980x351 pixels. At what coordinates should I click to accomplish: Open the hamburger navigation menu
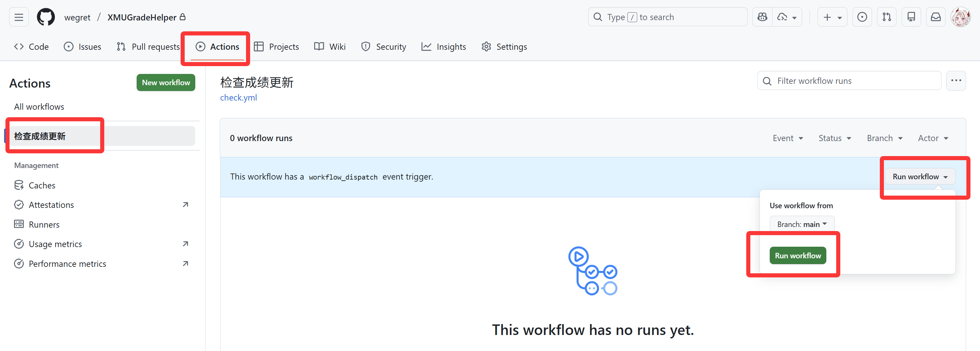19,17
